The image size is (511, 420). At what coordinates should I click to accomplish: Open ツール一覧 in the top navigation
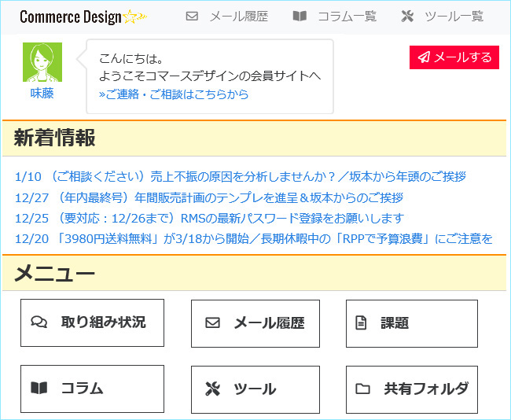pos(454,16)
